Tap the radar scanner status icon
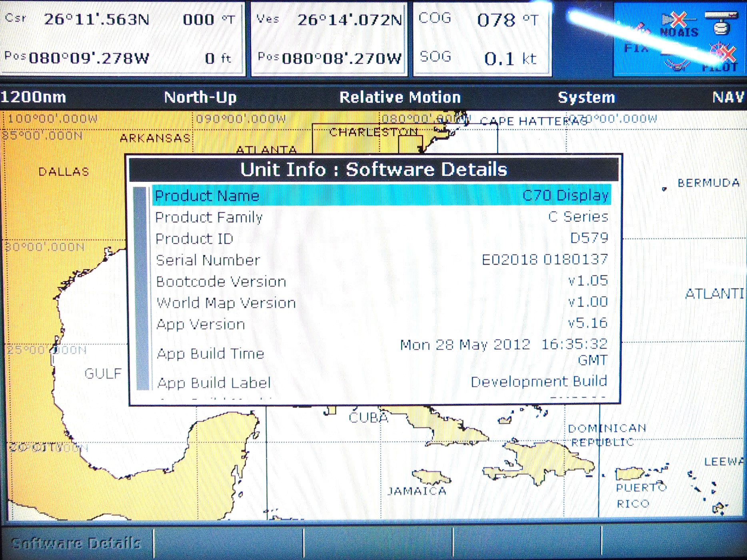This screenshot has height=560, width=747. click(721, 23)
